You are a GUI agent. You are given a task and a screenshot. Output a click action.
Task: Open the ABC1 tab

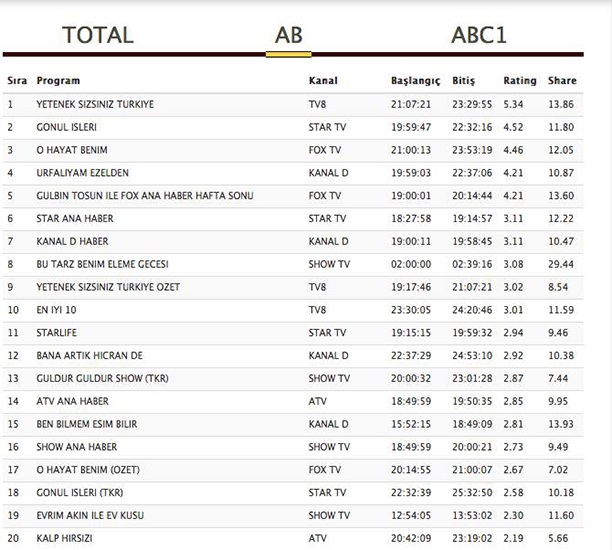(x=479, y=35)
